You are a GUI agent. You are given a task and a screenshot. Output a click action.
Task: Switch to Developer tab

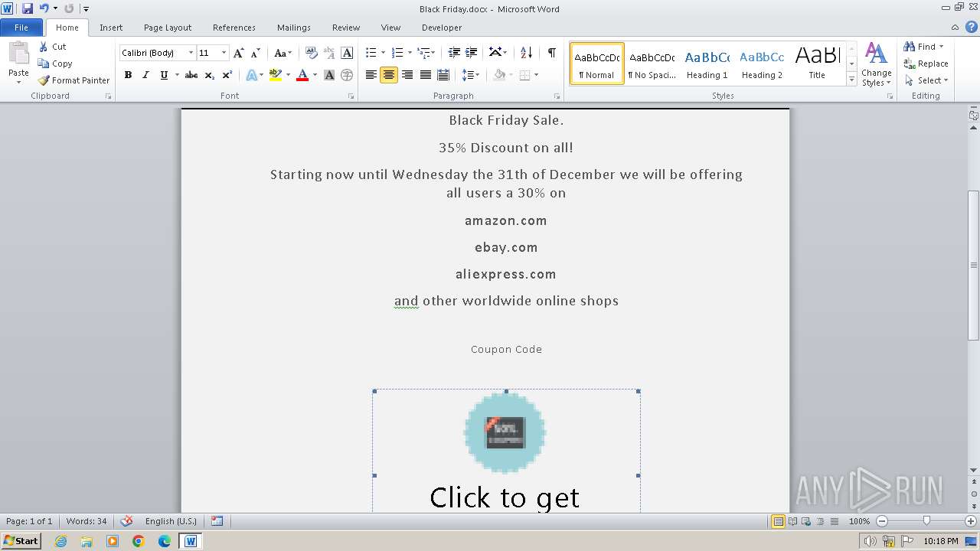pyautogui.click(x=442, y=28)
